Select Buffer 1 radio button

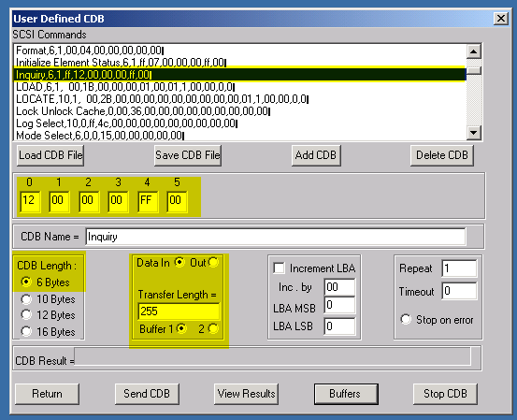point(181,328)
